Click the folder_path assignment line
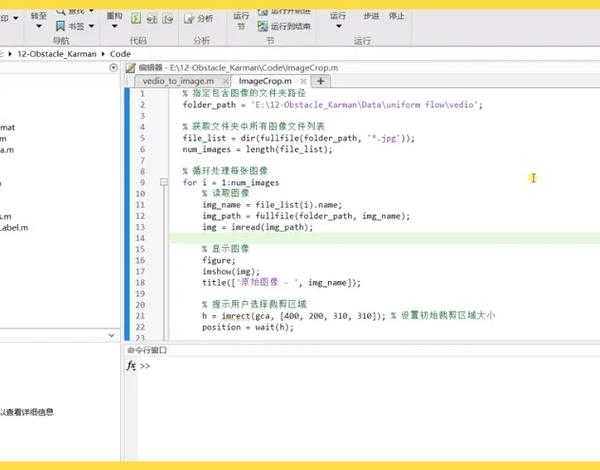Image resolution: width=600 pixels, height=470 pixels. click(x=333, y=105)
